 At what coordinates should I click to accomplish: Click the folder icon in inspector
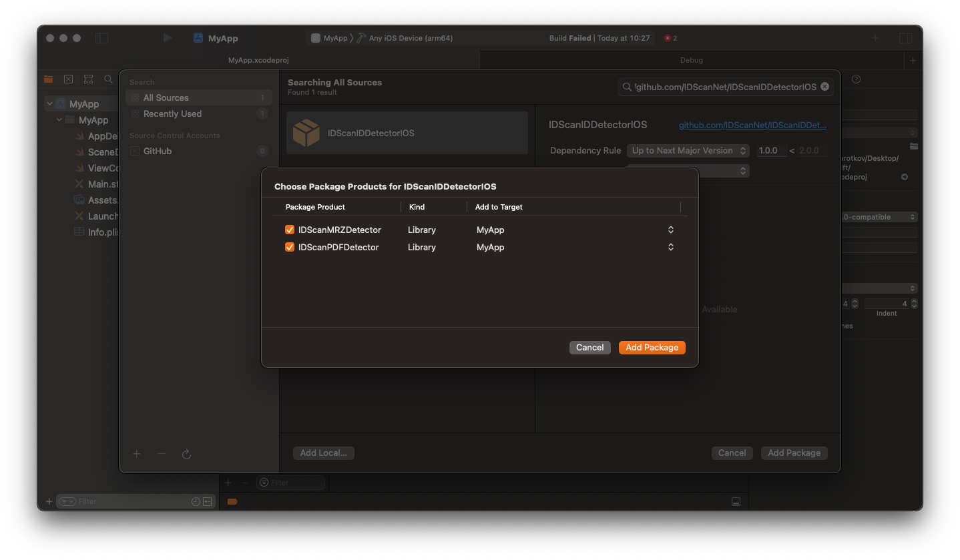(x=913, y=146)
